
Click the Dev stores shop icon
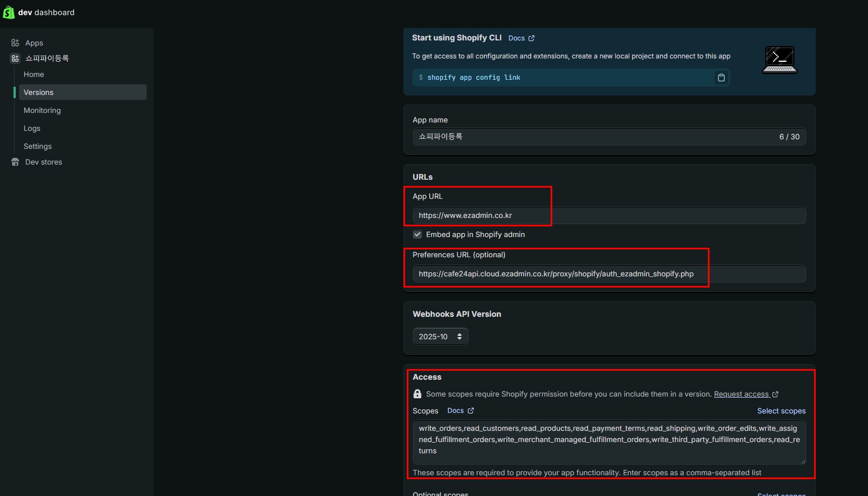click(x=15, y=162)
